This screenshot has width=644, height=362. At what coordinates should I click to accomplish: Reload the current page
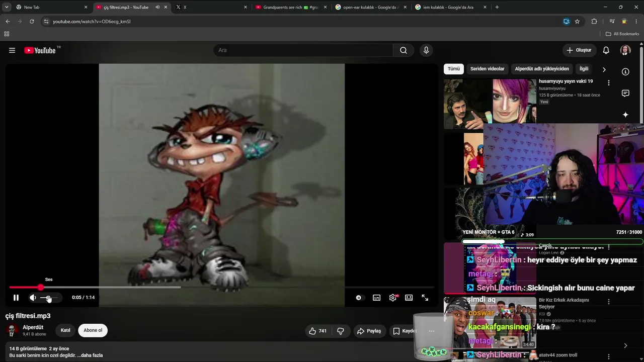tap(32, 22)
